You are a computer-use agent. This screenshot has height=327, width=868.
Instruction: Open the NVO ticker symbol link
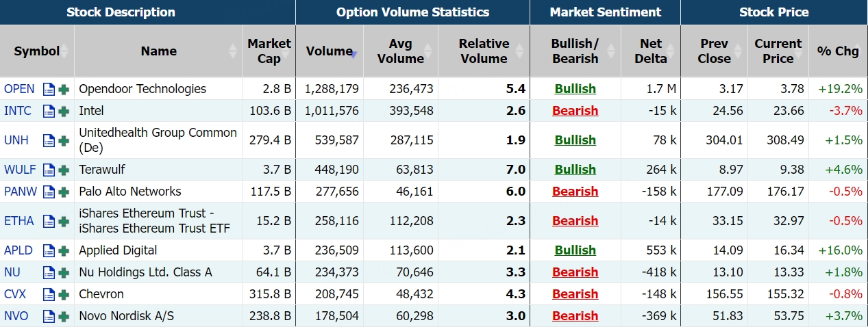click(x=16, y=316)
